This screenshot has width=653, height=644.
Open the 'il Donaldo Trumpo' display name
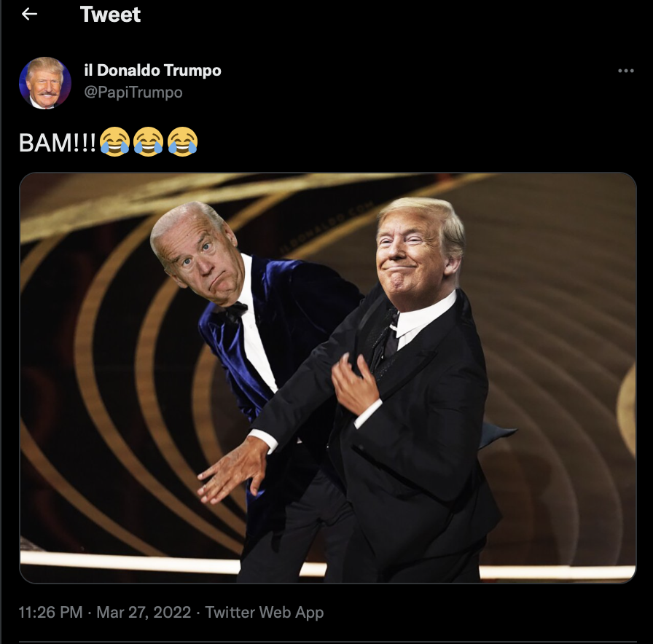pos(152,71)
